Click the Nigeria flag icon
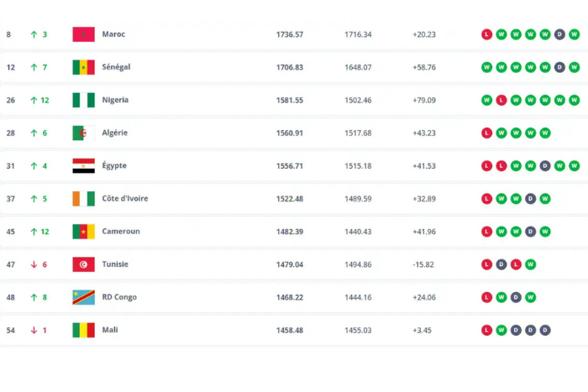 point(83,100)
